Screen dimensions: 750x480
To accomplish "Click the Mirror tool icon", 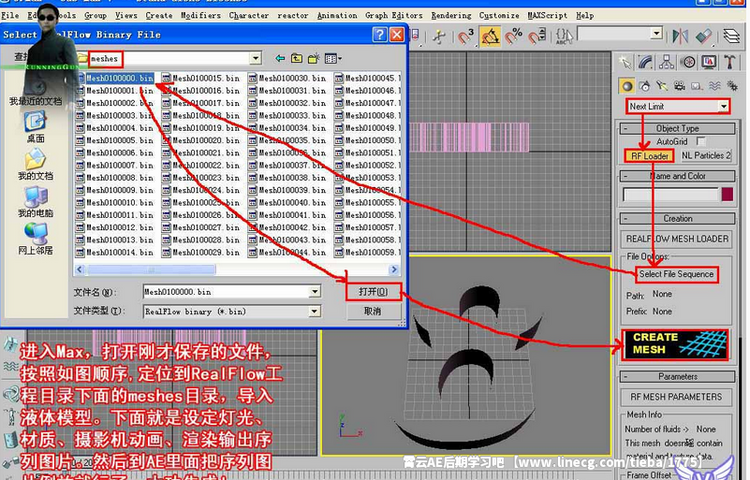I will pyautogui.click(x=680, y=36).
